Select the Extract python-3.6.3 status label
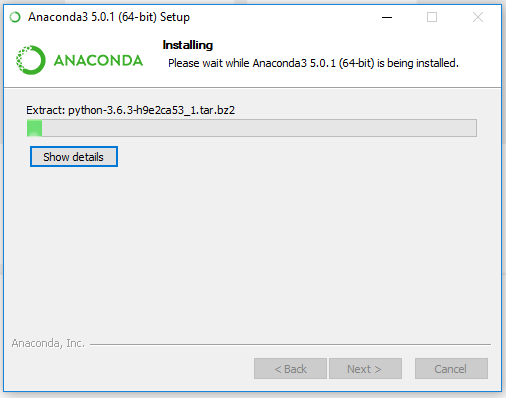Image resolution: width=506 pixels, height=398 pixels. (x=131, y=110)
